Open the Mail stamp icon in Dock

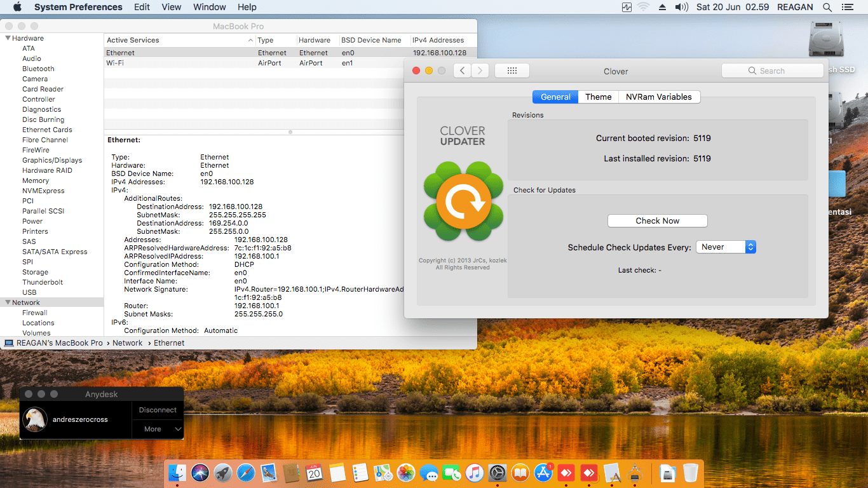(268, 473)
